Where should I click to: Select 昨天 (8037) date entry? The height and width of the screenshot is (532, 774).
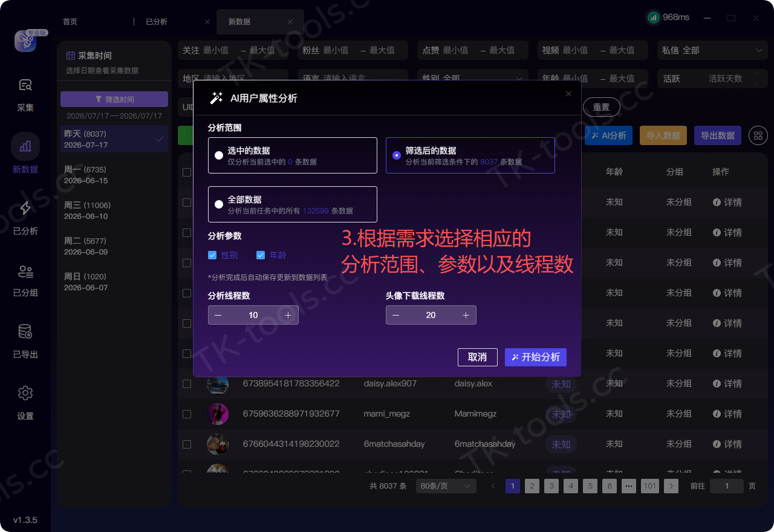pos(114,139)
